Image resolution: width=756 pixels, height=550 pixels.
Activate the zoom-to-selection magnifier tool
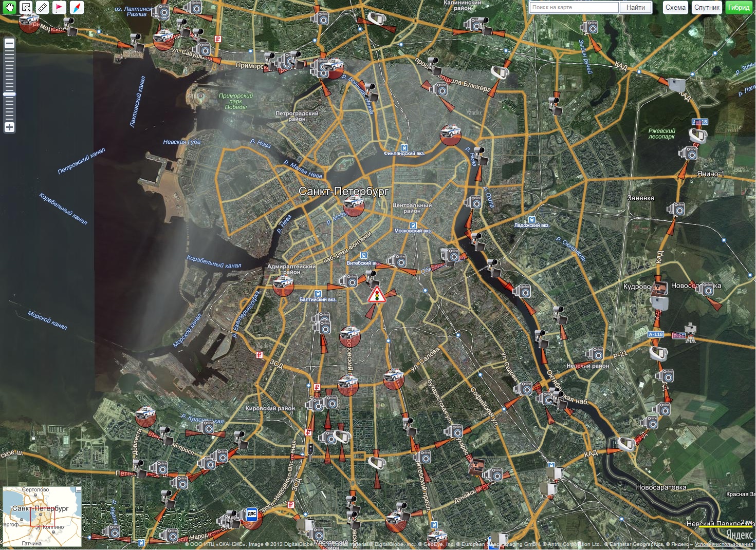pos(26,7)
